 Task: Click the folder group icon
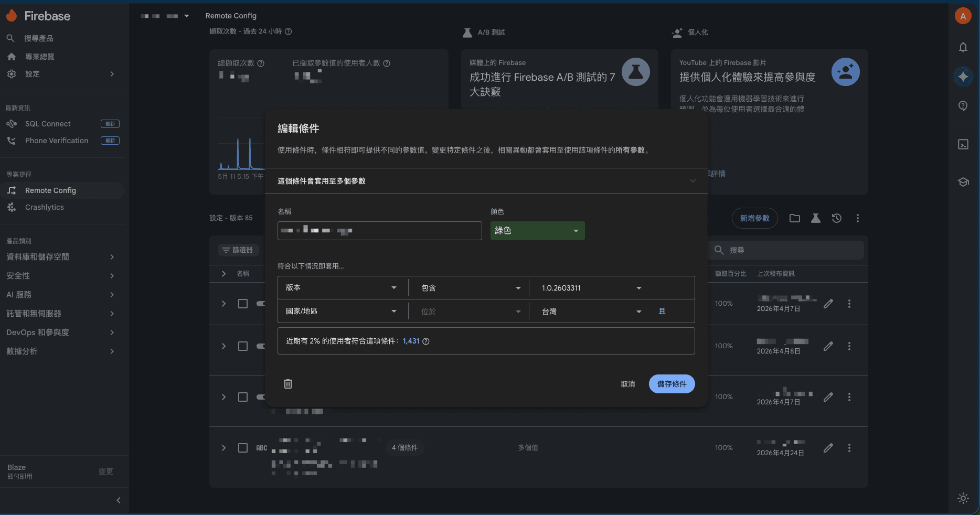pyautogui.click(x=795, y=218)
